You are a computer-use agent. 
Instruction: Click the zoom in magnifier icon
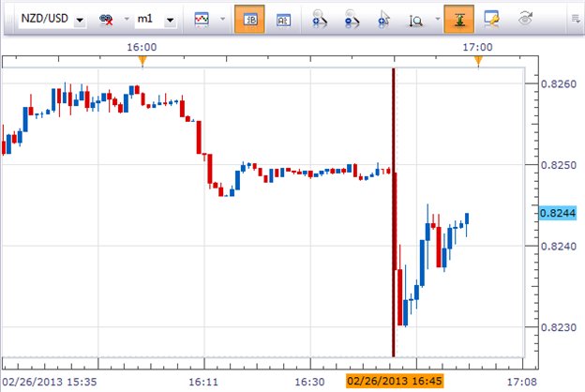[319, 19]
